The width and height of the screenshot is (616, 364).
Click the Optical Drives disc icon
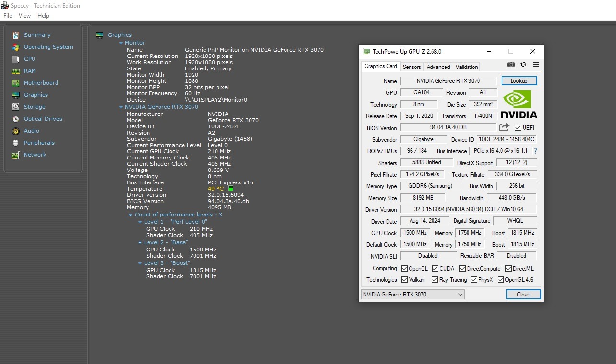[x=16, y=119]
